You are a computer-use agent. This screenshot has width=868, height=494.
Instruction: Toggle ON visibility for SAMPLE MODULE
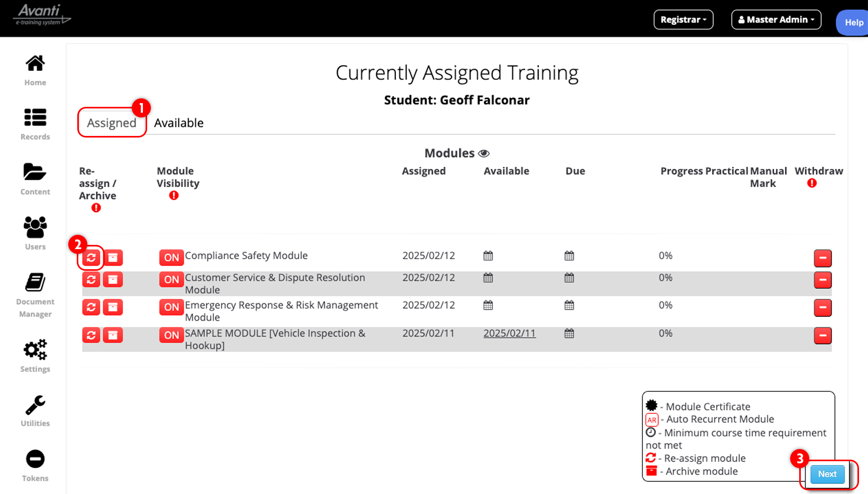[171, 335]
